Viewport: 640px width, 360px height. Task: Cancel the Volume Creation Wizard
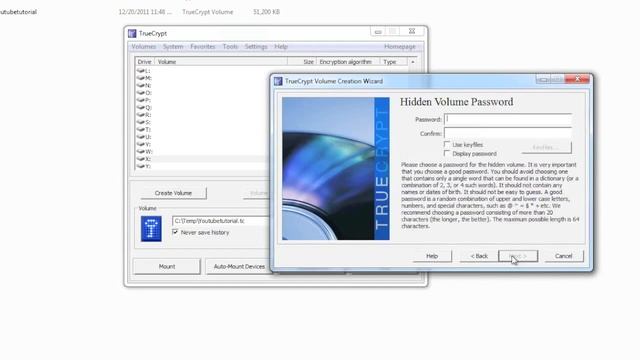tap(564, 256)
